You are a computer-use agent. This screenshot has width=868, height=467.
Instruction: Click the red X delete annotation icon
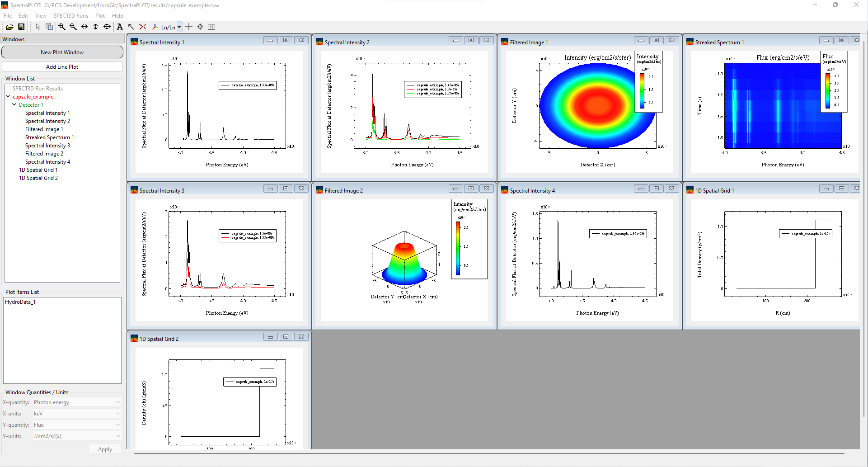point(142,27)
